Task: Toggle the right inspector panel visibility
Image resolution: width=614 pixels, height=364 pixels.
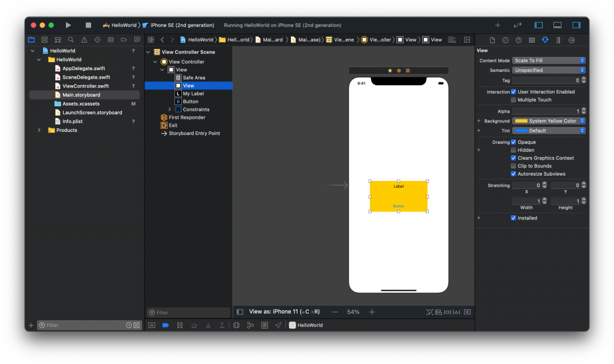Action: pyautogui.click(x=576, y=25)
